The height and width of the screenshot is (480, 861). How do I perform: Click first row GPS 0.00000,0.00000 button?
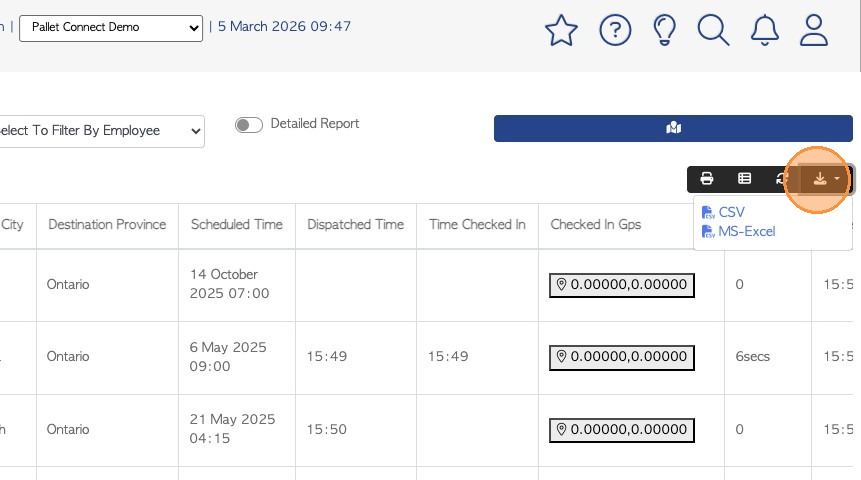tap(621, 285)
